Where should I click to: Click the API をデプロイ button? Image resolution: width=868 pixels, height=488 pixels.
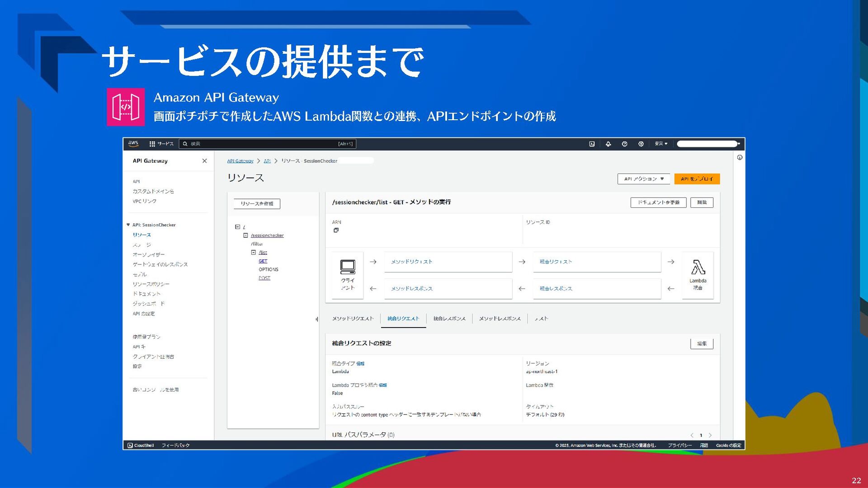coord(697,179)
